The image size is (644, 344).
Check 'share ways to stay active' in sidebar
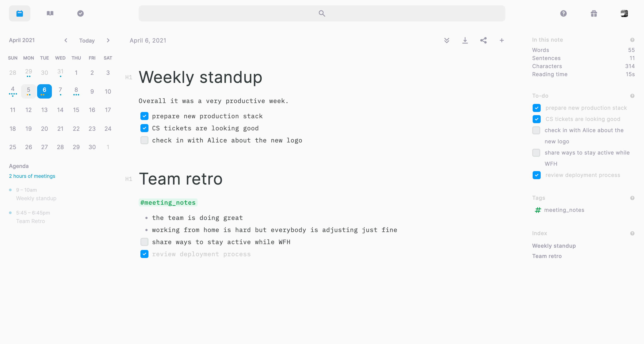point(536,153)
